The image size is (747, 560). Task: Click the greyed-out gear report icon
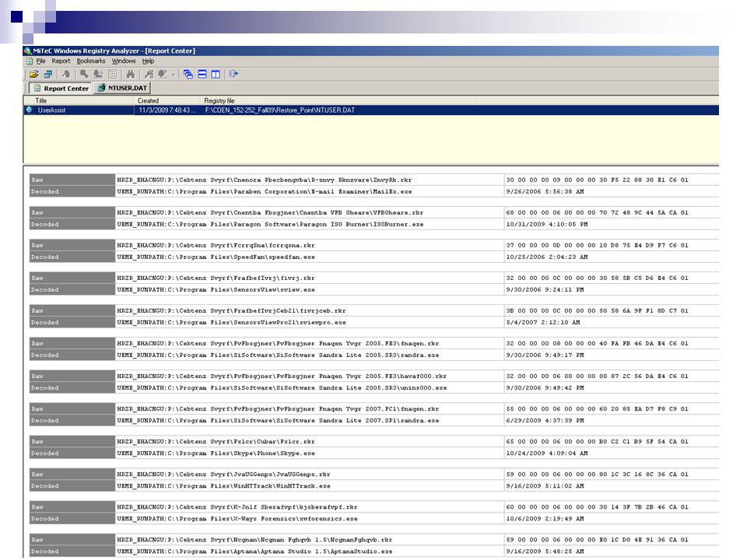(x=163, y=75)
